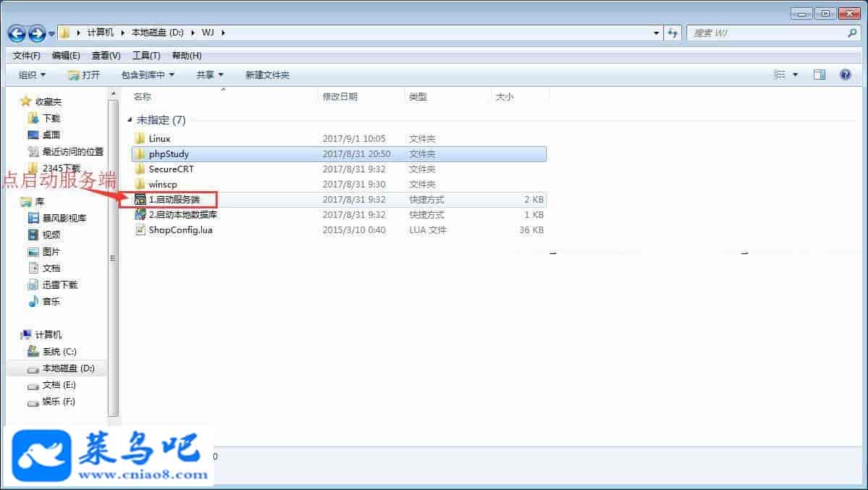Open the recent locations dropdown arrow

[x=51, y=33]
